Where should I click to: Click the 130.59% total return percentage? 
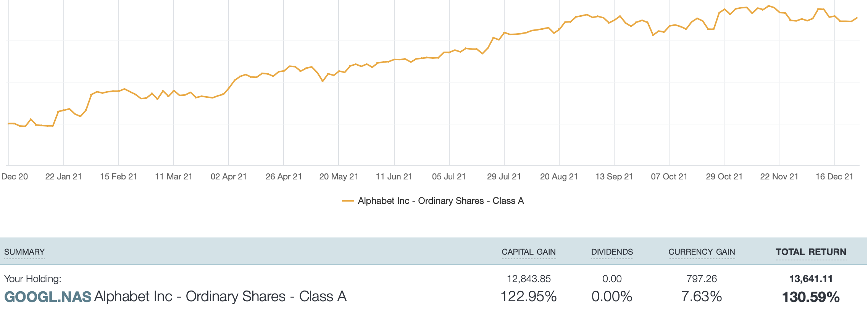pyautogui.click(x=811, y=297)
